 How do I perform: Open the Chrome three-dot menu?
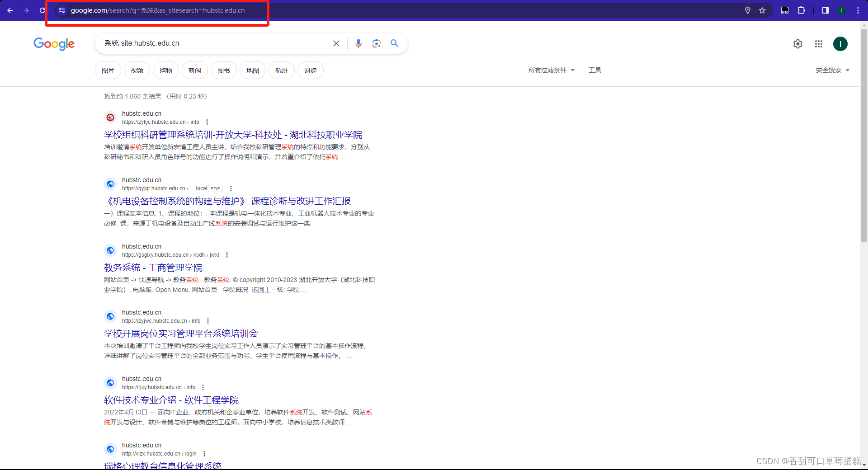tap(858, 10)
